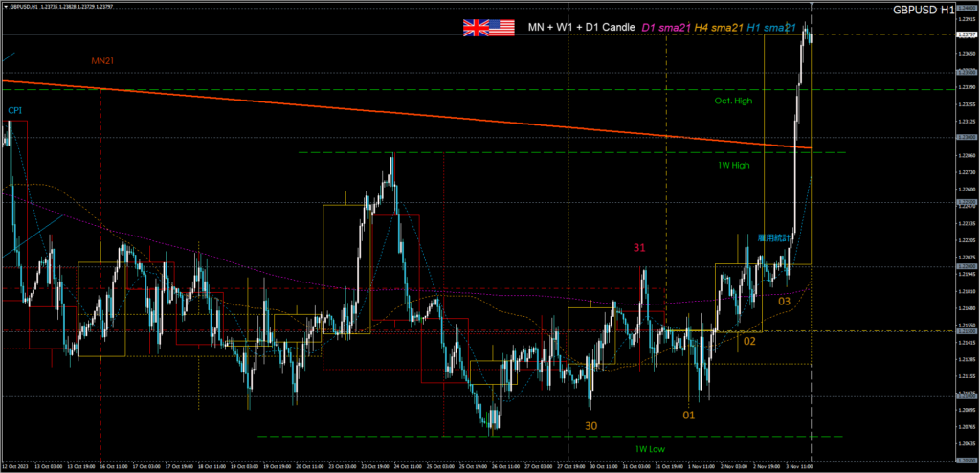The height and width of the screenshot is (473, 980).
Task: Click the MN + W1 + D1 Candle label
Action: [580, 28]
